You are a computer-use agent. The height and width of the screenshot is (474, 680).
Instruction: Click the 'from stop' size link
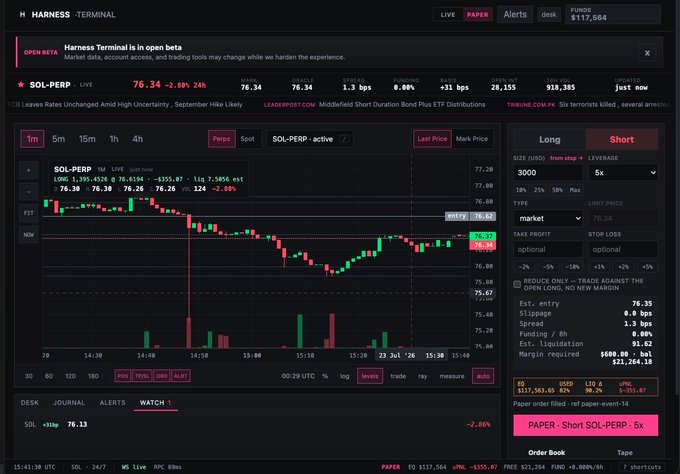(x=566, y=158)
